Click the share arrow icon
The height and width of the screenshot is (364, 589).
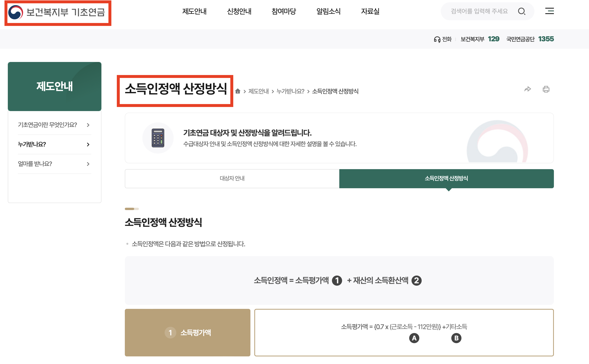[x=527, y=89]
